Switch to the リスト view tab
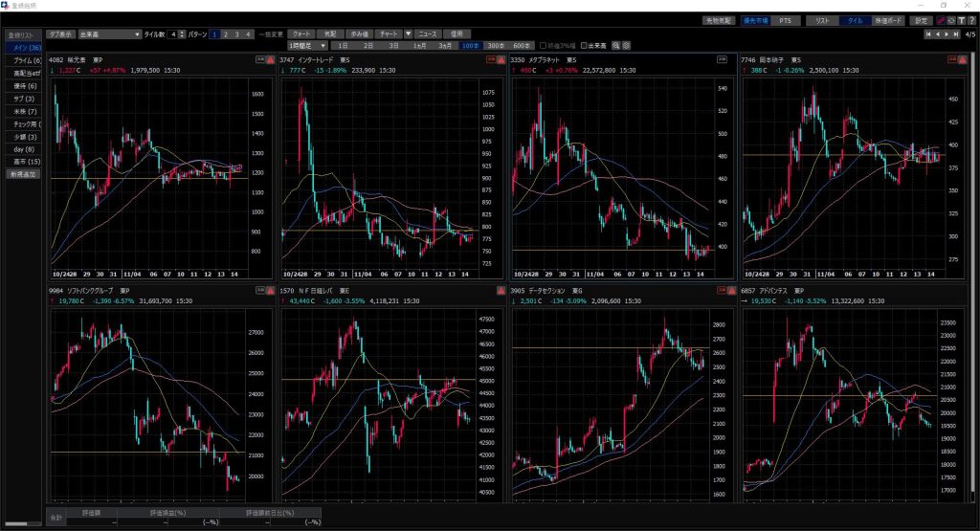Image resolution: width=980 pixels, height=531 pixels. (x=821, y=20)
